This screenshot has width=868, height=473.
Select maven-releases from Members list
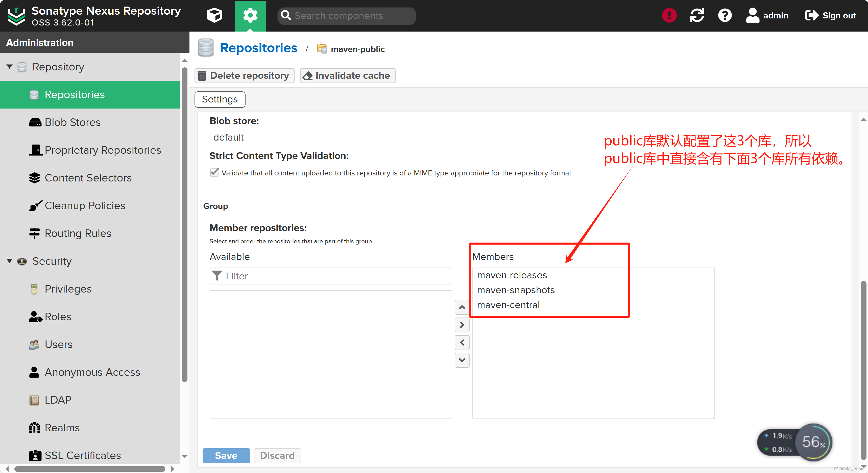(x=512, y=275)
